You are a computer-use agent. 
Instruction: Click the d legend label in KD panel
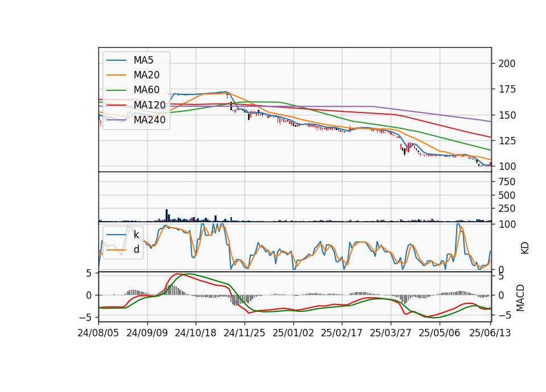[136, 249]
